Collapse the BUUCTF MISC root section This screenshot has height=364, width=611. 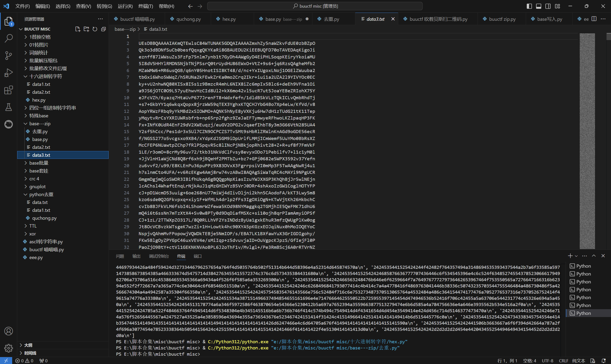click(x=37, y=29)
